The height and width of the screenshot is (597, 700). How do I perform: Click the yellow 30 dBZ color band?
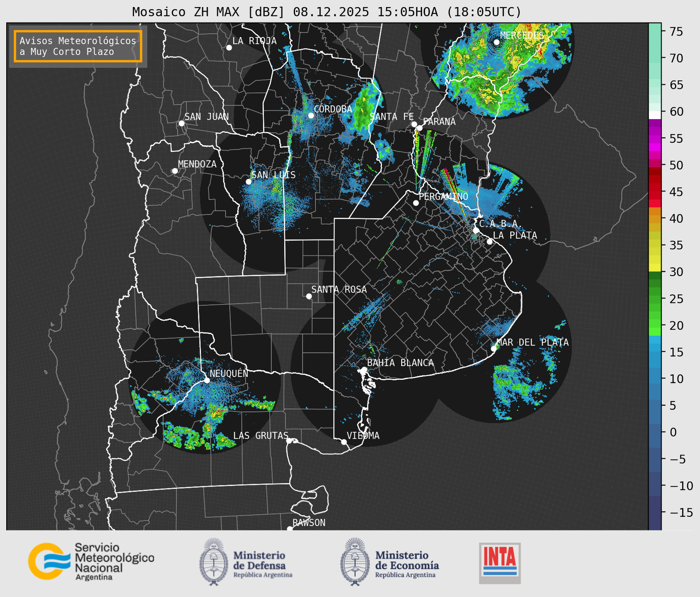[655, 268]
